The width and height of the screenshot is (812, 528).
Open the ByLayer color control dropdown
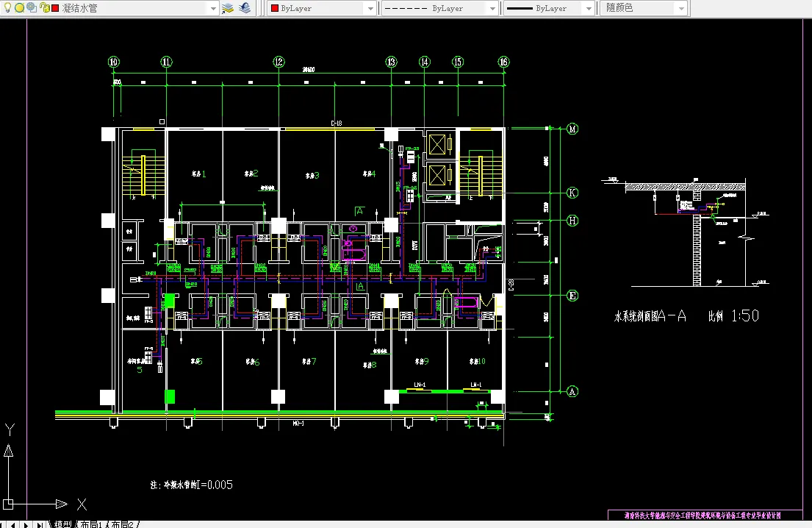[370, 9]
